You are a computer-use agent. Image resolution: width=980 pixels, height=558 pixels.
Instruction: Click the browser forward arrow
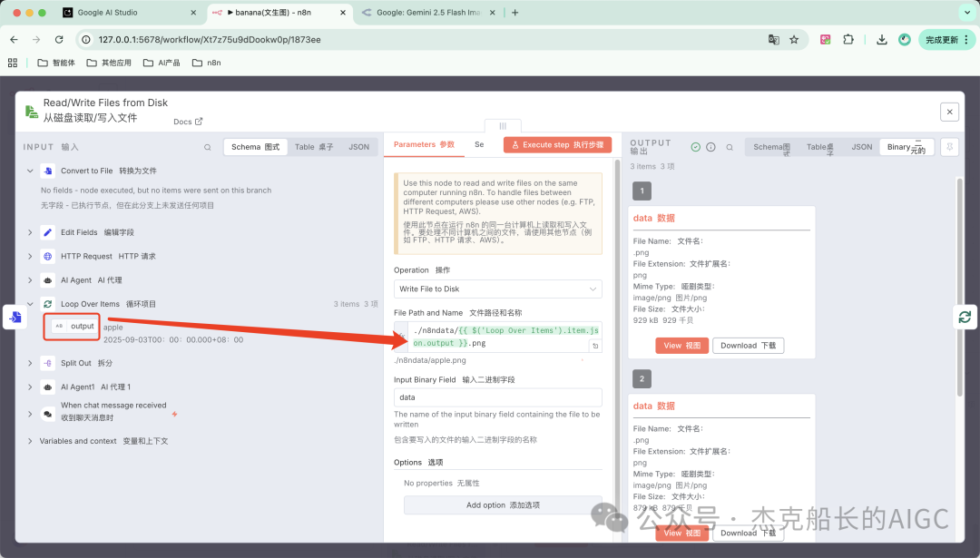tap(36, 39)
